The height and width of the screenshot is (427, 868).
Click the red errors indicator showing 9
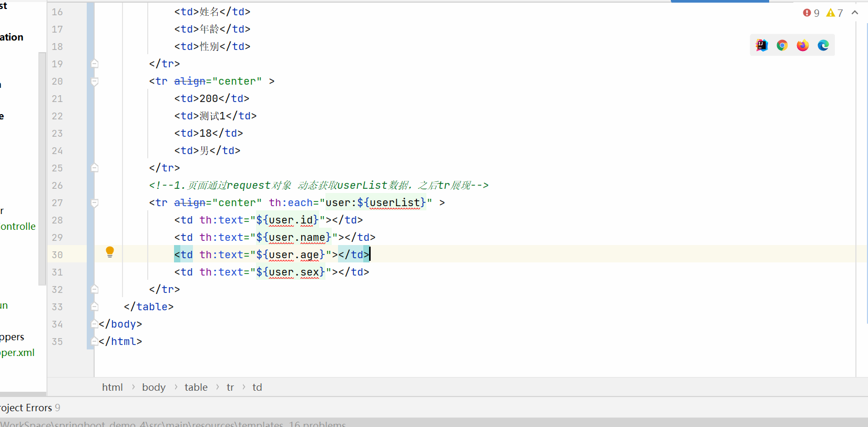pyautogui.click(x=811, y=13)
